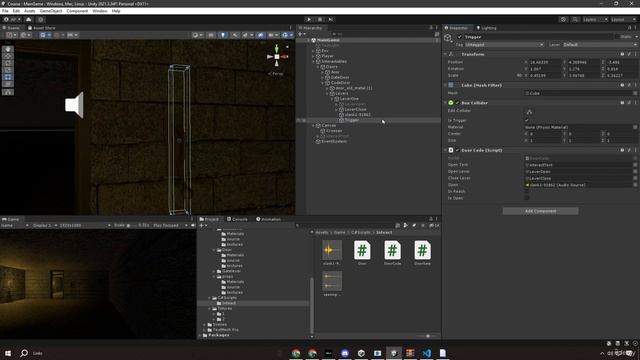640x360 pixels.
Task: Toggle the Trigger object active checkbox
Action: [460, 37]
